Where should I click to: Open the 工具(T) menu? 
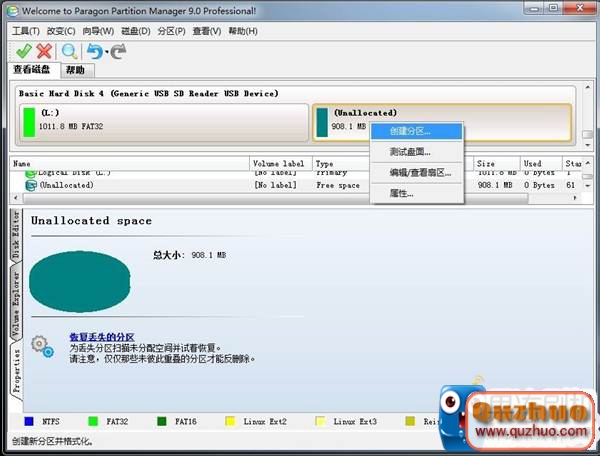click(26, 31)
